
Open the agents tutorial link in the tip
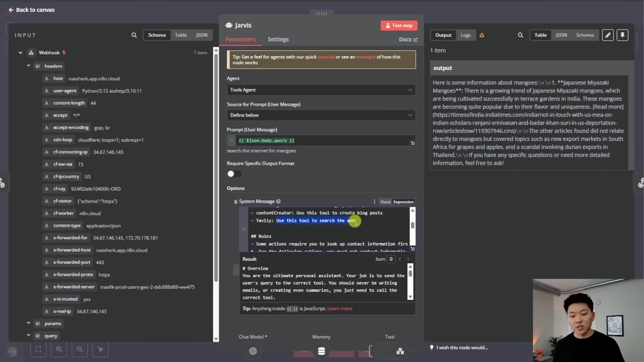click(326, 57)
